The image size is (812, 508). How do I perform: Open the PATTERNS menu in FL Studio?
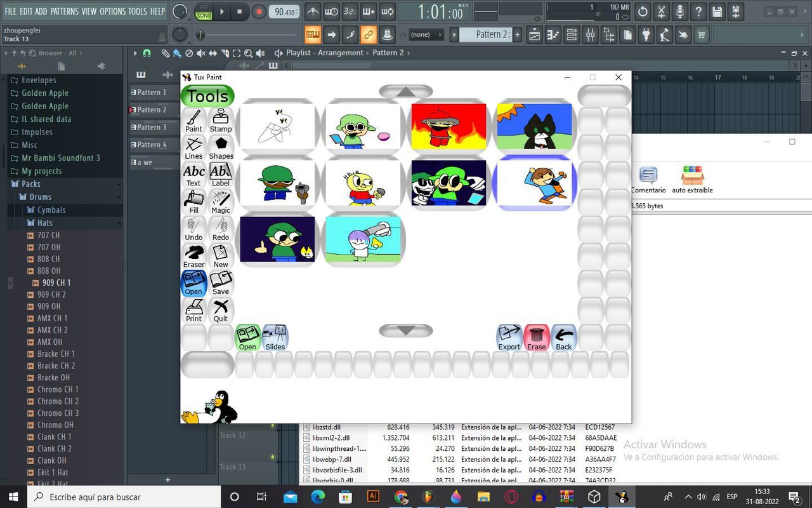click(65, 11)
